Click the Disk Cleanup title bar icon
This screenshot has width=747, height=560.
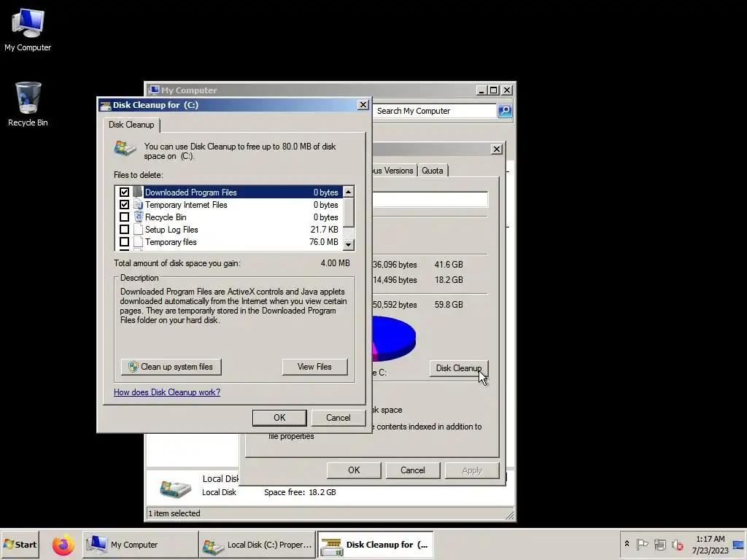[106, 105]
